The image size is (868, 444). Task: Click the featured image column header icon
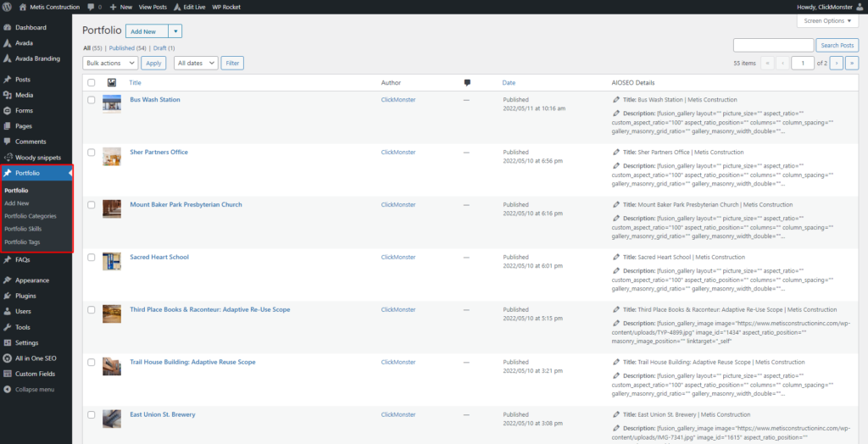tap(111, 82)
